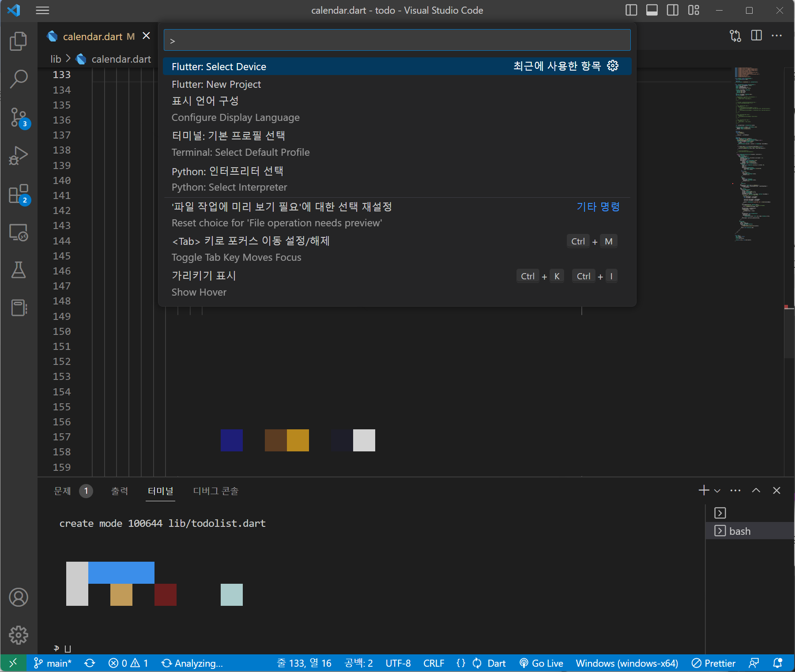
Task: Click calendar.dart in breadcrumb
Action: pyautogui.click(x=121, y=59)
